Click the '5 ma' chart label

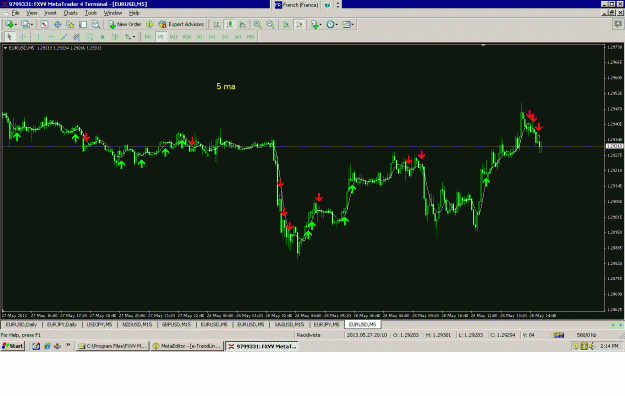coord(226,87)
